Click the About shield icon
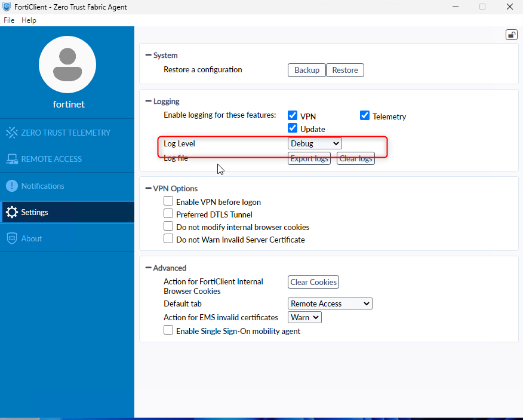523x420 pixels. (x=12, y=238)
